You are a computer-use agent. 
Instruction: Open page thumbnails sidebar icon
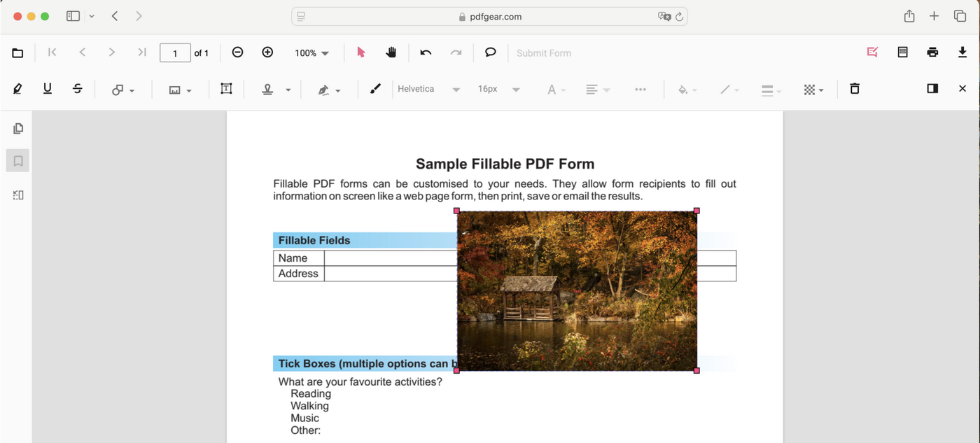pyautogui.click(x=18, y=128)
